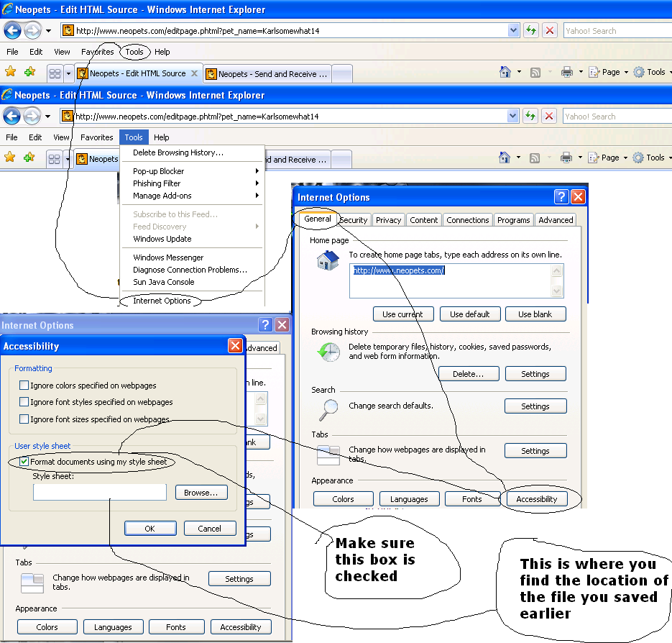
Task: Click gear Tools button in lower window command bar
Action: [648, 158]
